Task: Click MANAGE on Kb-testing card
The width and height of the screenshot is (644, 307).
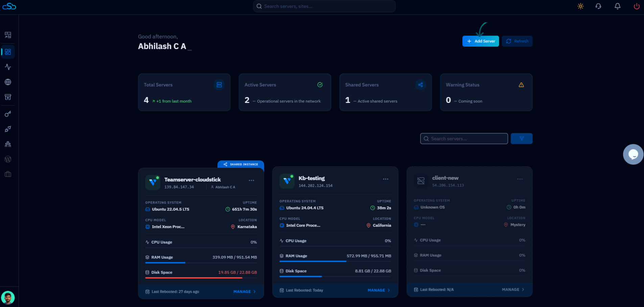Action: pos(379,290)
